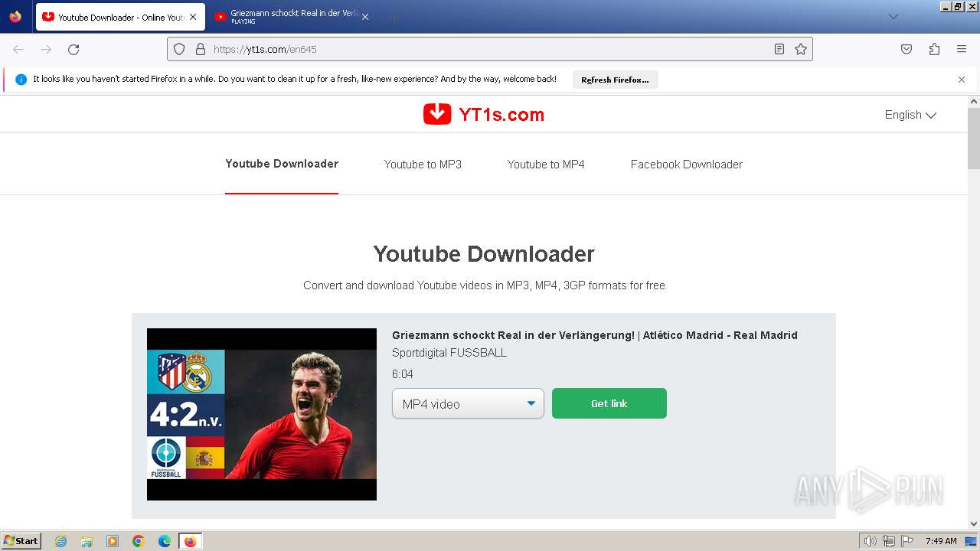Image resolution: width=980 pixels, height=551 pixels.
Task: Click scrollbar up arrow
Action: tap(974, 101)
